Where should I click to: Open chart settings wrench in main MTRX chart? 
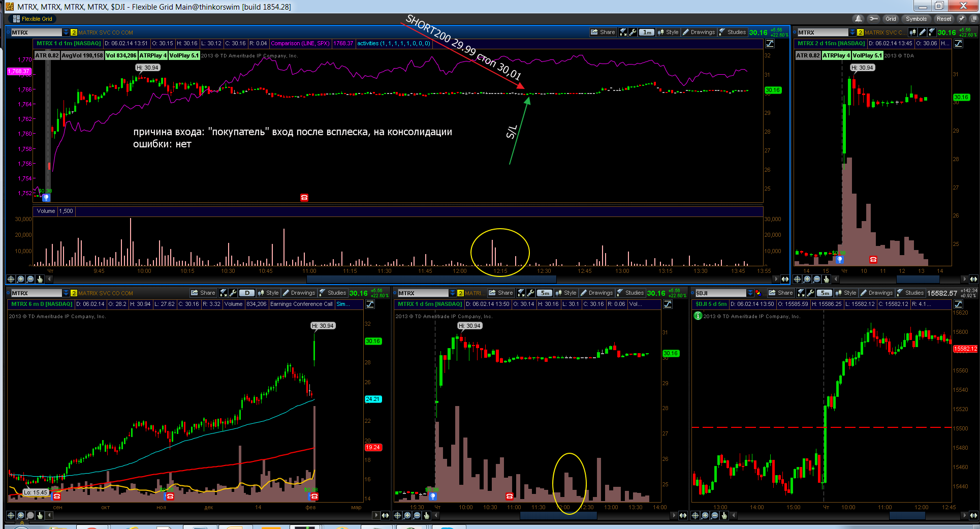(x=633, y=32)
